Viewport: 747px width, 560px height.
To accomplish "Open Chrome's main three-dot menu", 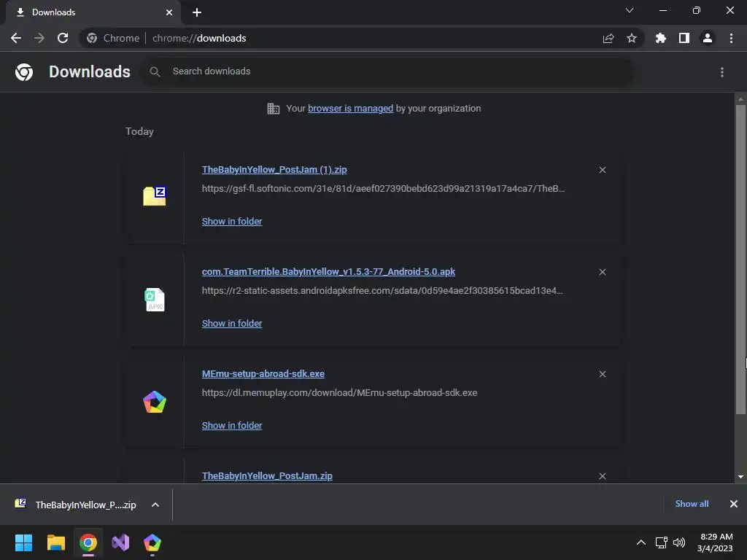I will click(731, 38).
